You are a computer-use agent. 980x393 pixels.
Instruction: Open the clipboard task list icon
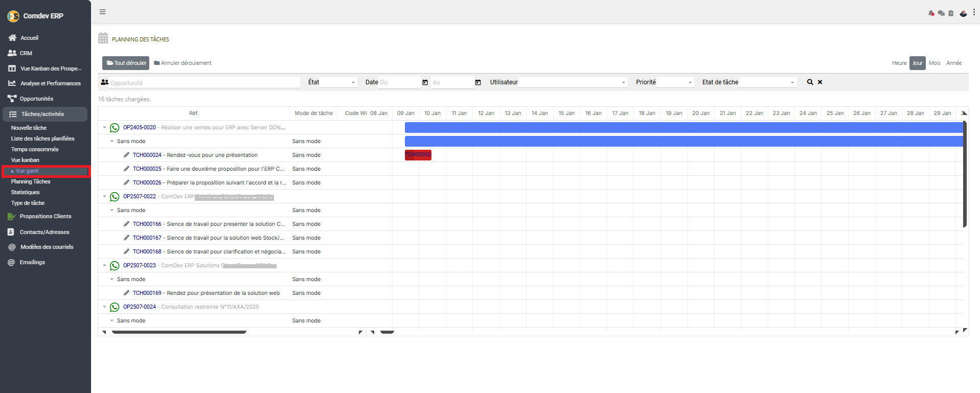click(x=951, y=13)
